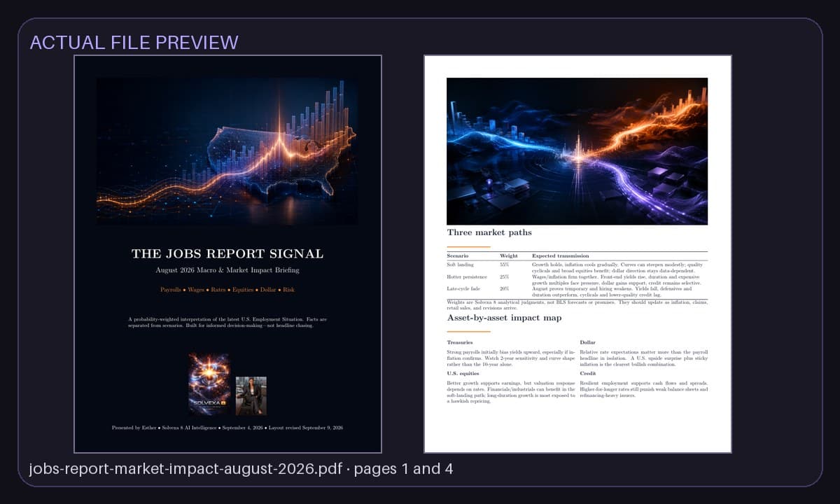Click the "Credit" subheading
This screenshot has width=840, height=504.
click(588, 374)
